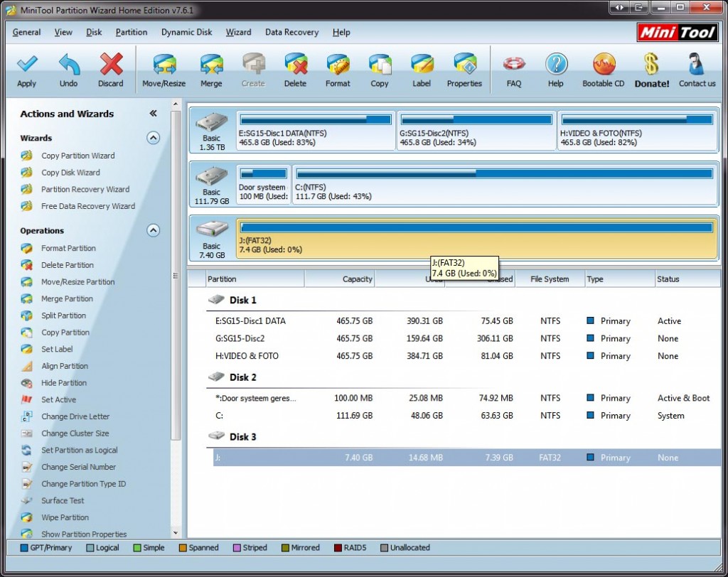
Task: Click the sidebar scroll down arrow
Action: tap(176, 533)
